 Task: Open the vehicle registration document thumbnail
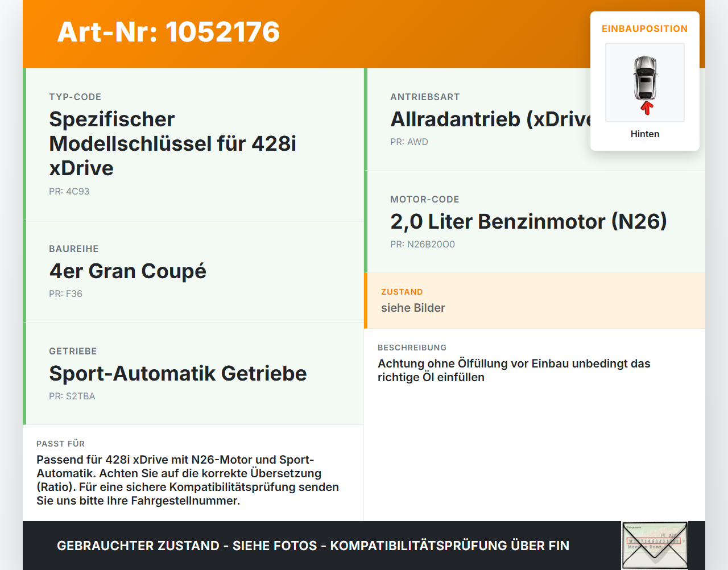point(655,546)
